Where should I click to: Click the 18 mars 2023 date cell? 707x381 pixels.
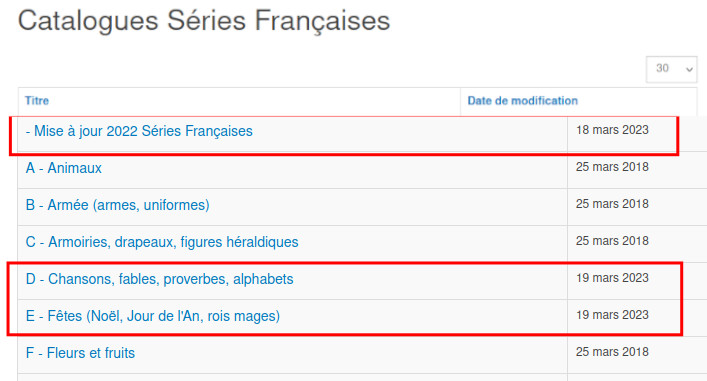point(612,130)
